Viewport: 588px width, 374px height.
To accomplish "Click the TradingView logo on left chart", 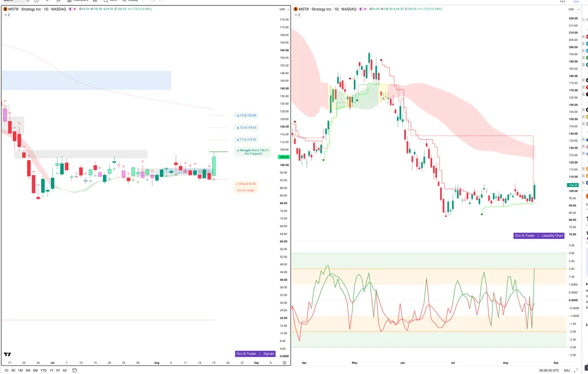I will (7, 354).
